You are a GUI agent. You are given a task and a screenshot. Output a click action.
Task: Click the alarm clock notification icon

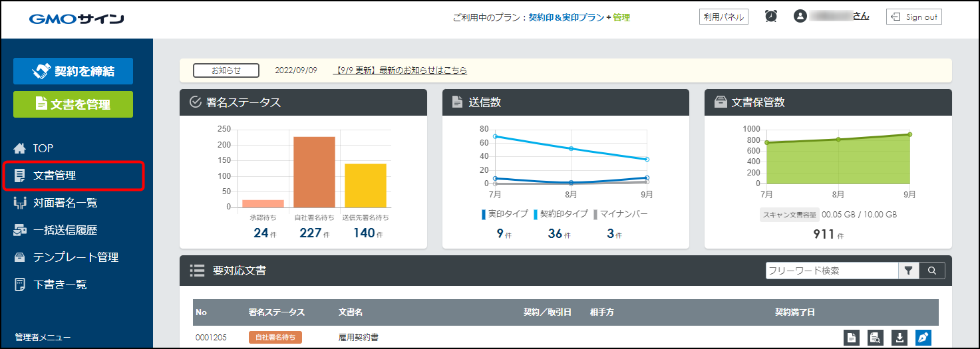coord(771,17)
